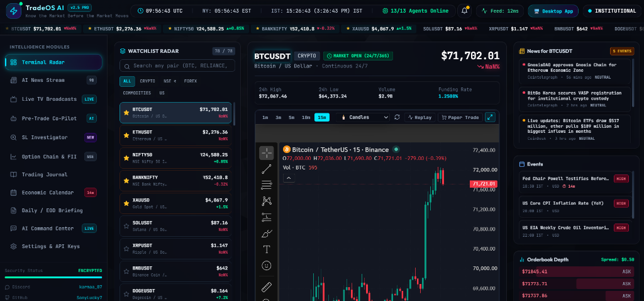644x301 pixels.
Task: Filter watchlist by US
Action: click(x=162, y=93)
